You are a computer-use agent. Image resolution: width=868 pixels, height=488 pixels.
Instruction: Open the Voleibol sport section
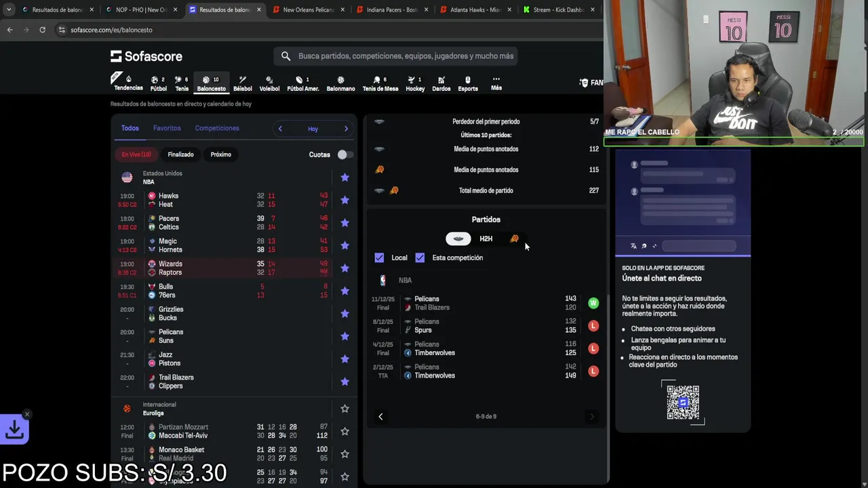coord(269,83)
